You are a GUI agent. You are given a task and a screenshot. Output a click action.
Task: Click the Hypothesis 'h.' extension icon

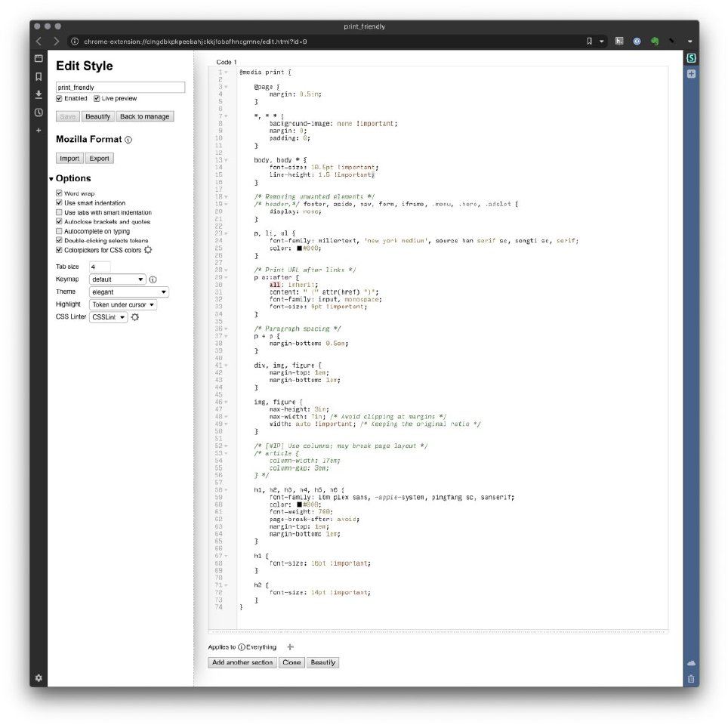[619, 42]
